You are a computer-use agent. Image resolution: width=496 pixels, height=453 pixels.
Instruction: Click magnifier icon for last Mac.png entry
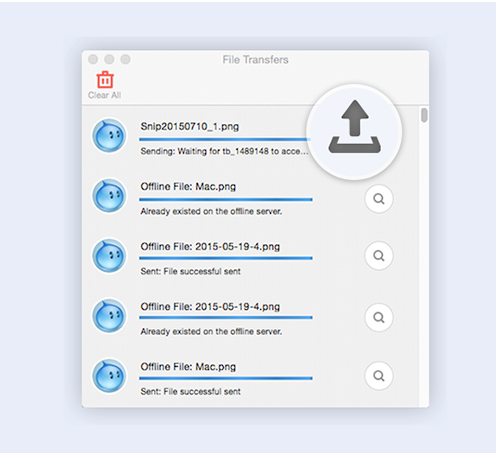coord(379,376)
